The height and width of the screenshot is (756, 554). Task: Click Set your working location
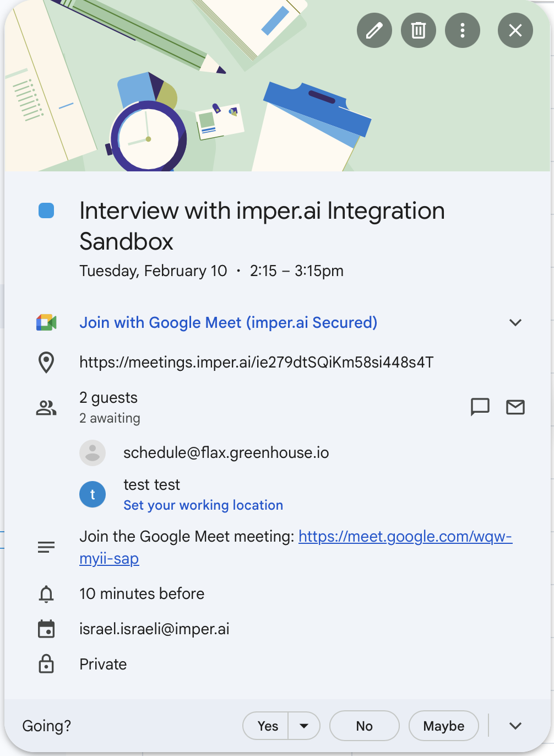coord(203,505)
